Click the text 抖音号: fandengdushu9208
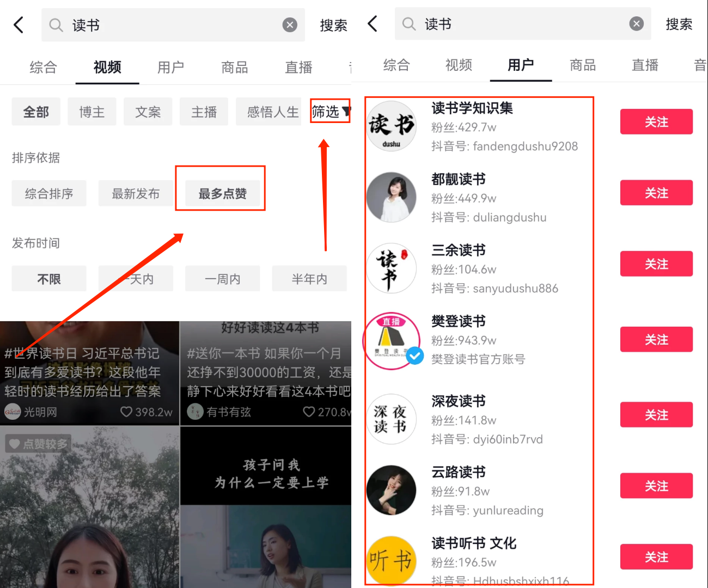The height and width of the screenshot is (588, 708). (504, 146)
